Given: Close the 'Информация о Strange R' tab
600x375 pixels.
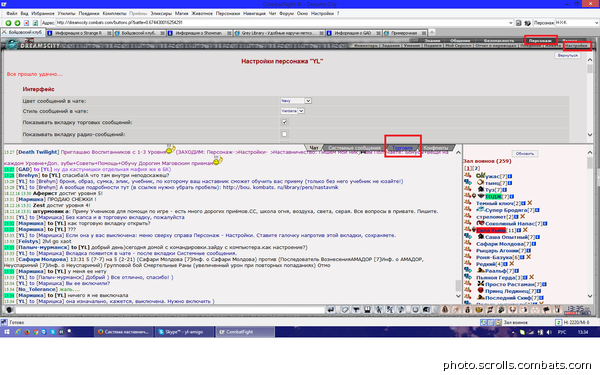Looking at the screenshot, I should tap(109, 33).
